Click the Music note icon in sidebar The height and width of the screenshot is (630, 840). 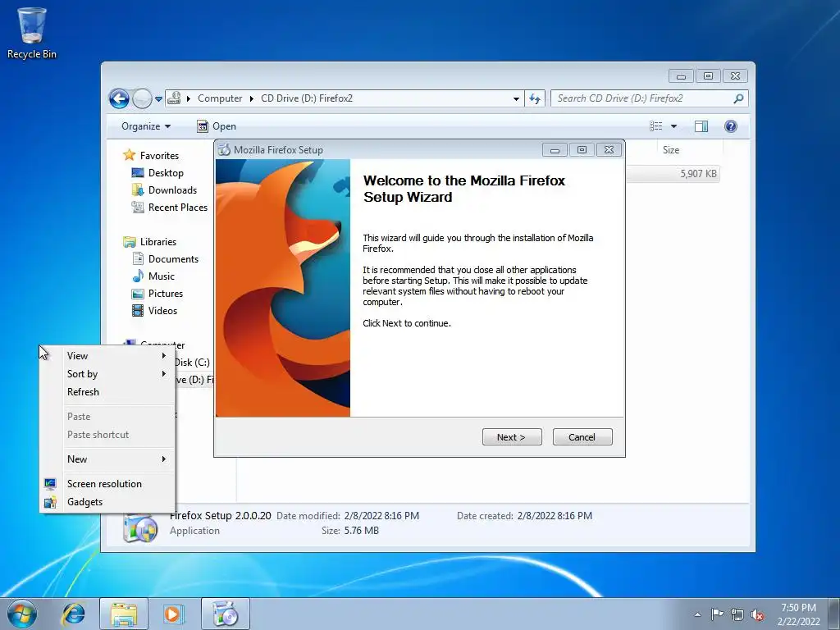[138, 276]
